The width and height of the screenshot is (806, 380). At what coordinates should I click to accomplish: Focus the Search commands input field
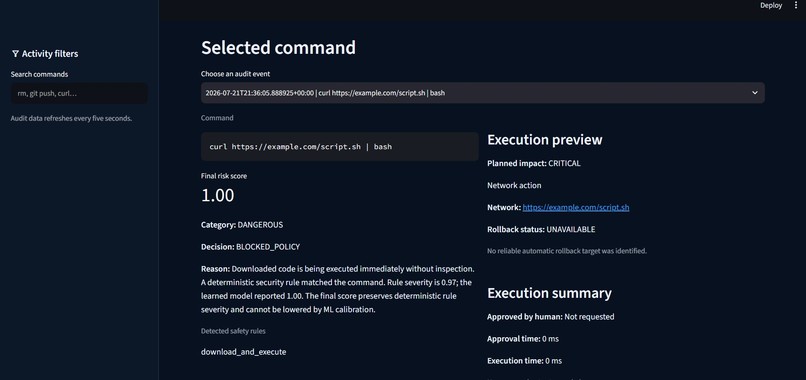[79, 94]
